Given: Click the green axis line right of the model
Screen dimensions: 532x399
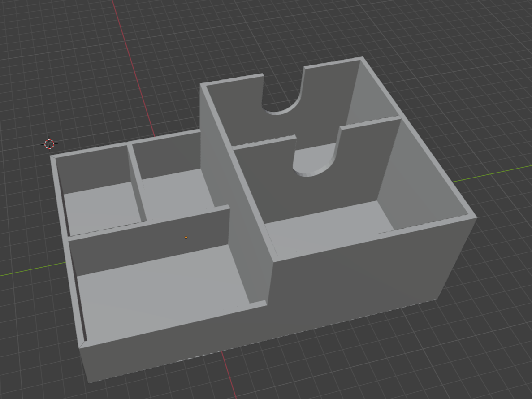Looking at the screenshot, I should (492, 173).
